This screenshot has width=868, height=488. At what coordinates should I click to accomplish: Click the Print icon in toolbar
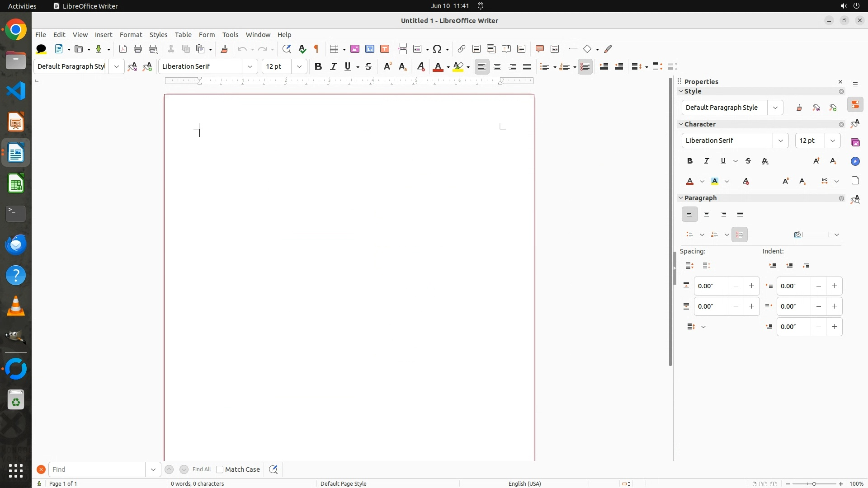pyautogui.click(x=138, y=49)
